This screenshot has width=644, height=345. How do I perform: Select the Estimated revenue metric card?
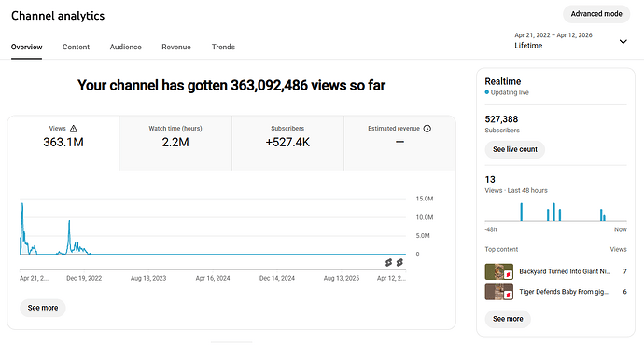tap(399, 143)
